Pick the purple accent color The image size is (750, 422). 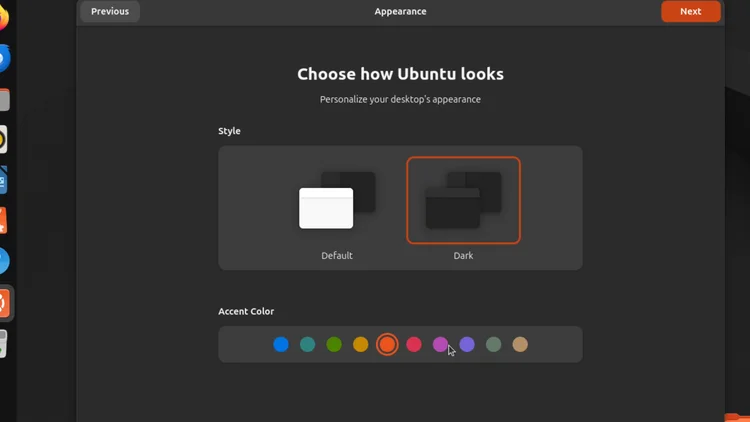(x=467, y=344)
